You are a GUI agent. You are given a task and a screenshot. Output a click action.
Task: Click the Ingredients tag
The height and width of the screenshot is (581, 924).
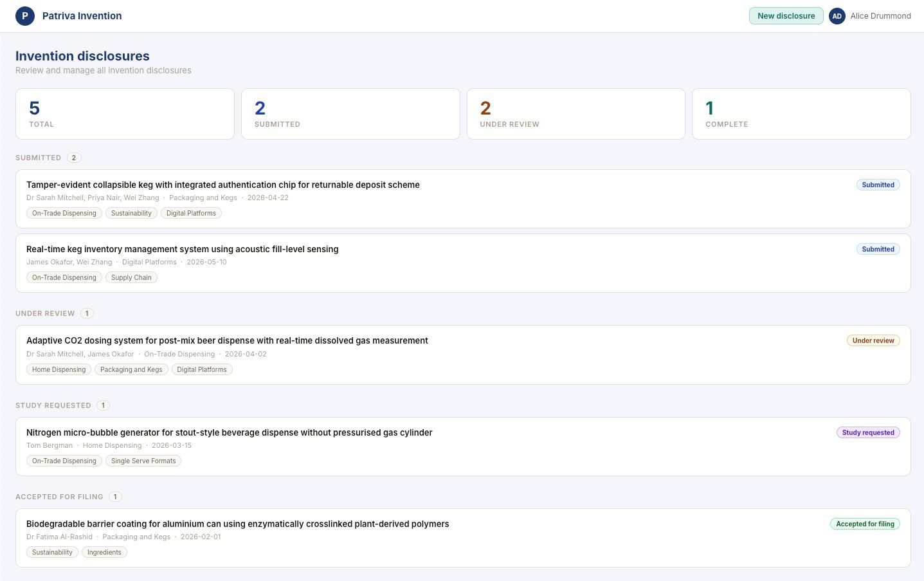click(104, 552)
